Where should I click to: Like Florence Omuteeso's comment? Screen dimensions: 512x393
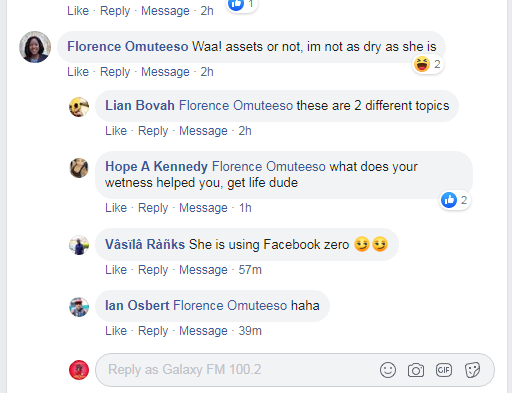tap(78, 72)
